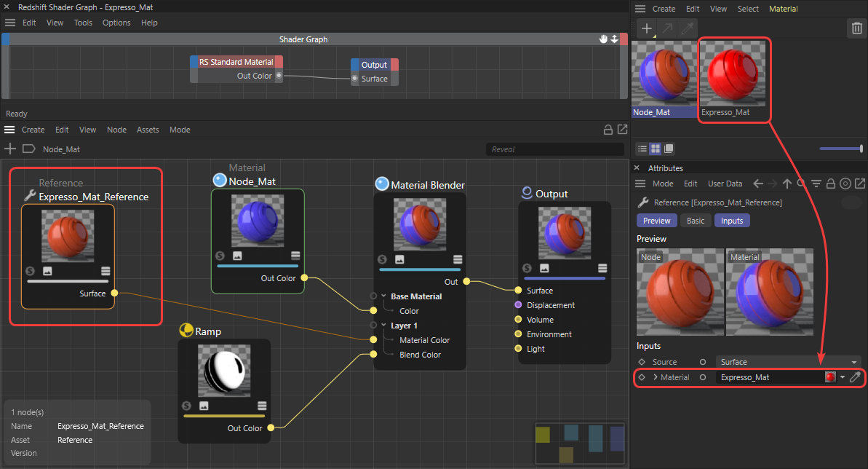
Task: Open the Assets menu in node editor
Action: tap(148, 130)
